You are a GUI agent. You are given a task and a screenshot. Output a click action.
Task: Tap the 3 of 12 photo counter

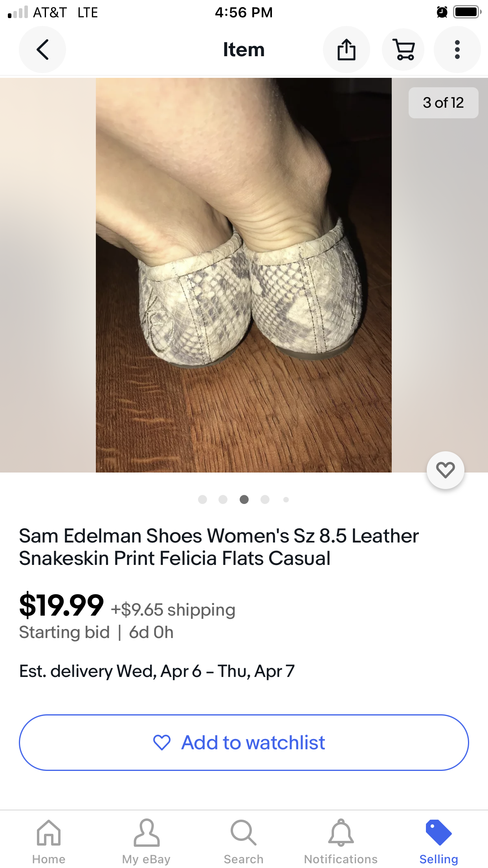pyautogui.click(x=443, y=103)
